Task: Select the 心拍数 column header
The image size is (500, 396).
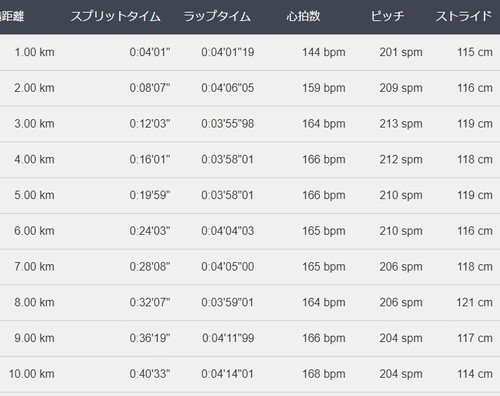Action: click(303, 16)
